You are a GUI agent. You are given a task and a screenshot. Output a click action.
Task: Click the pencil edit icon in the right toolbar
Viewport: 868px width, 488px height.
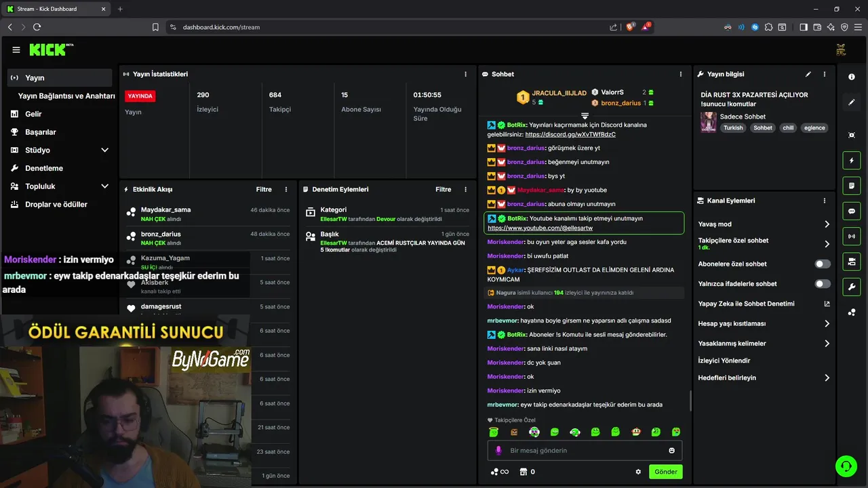[x=852, y=102]
